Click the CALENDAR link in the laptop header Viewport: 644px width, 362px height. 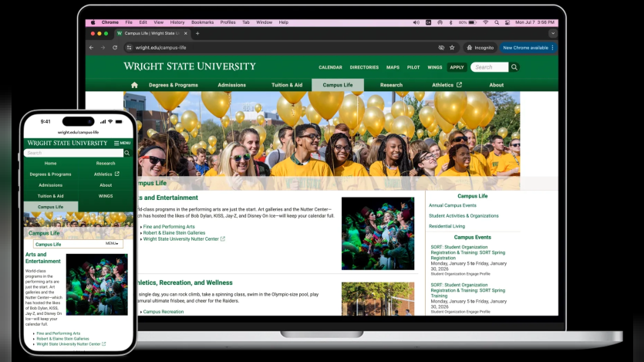click(x=330, y=67)
